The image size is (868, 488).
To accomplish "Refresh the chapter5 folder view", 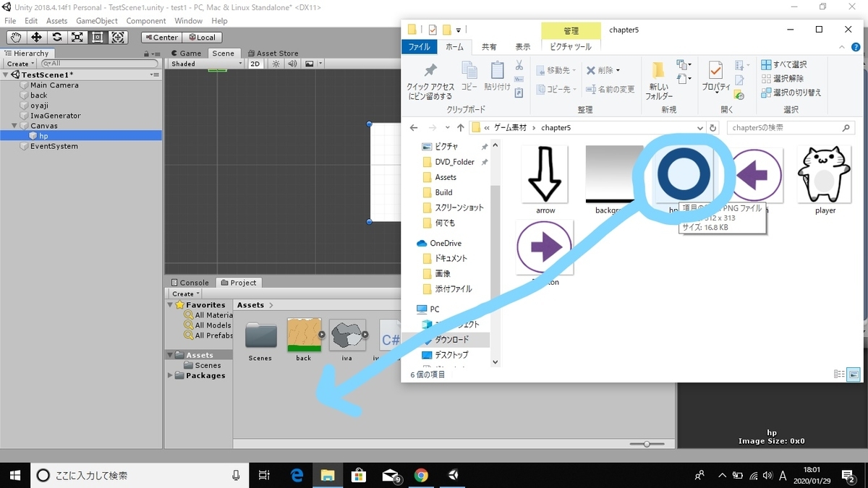I will click(x=713, y=128).
